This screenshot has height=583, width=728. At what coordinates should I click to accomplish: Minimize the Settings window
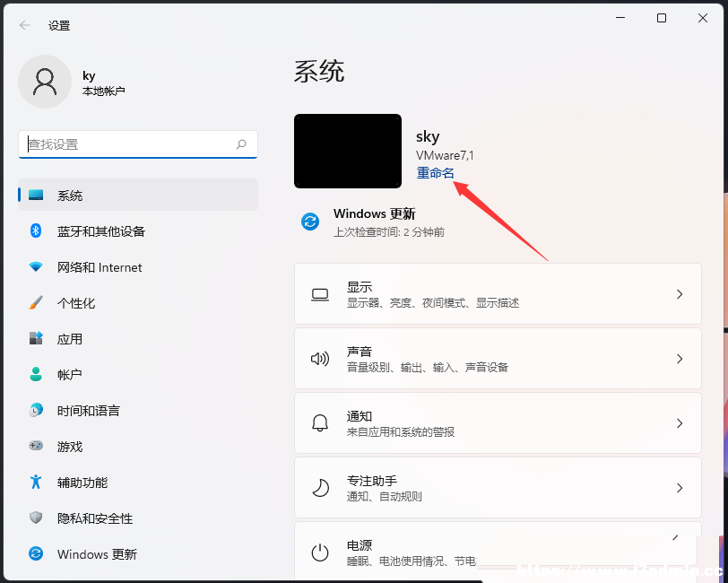(x=620, y=18)
